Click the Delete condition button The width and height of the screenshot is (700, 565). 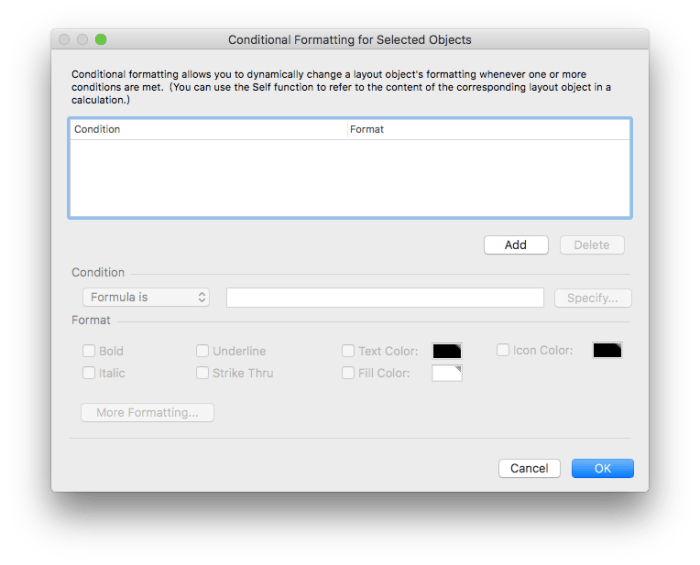click(591, 245)
